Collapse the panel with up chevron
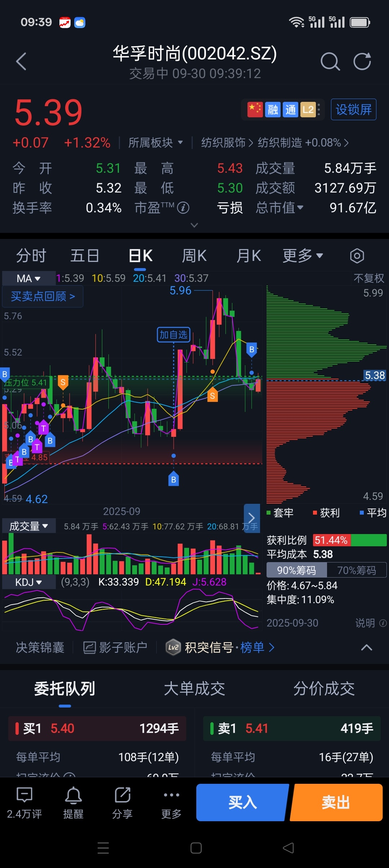 tap(367, 647)
